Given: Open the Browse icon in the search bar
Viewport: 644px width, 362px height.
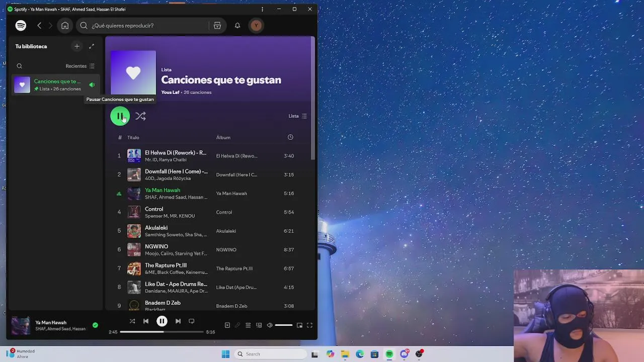Looking at the screenshot, I should click(x=217, y=26).
